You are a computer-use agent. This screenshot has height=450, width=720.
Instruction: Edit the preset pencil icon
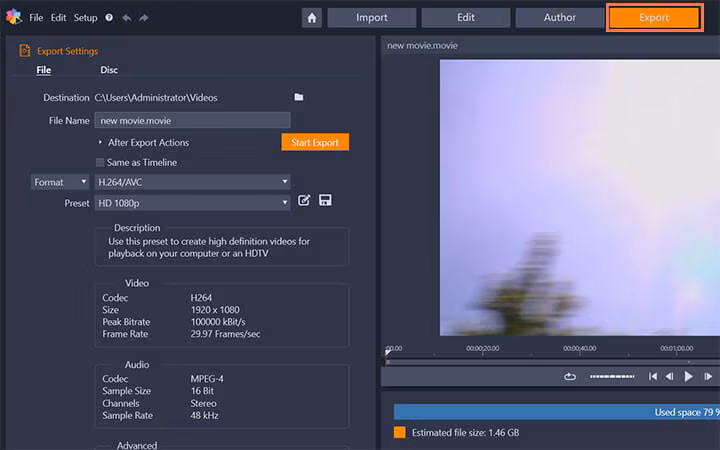[304, 200]
